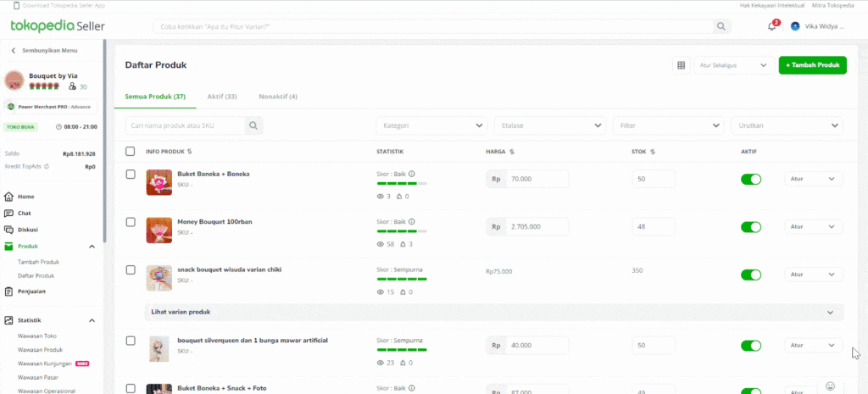Click info icon on Buket Boneka + Boneka score
The height and width of the screenshot is (394, 868).
pyautogui.click(x=412, y=174)
